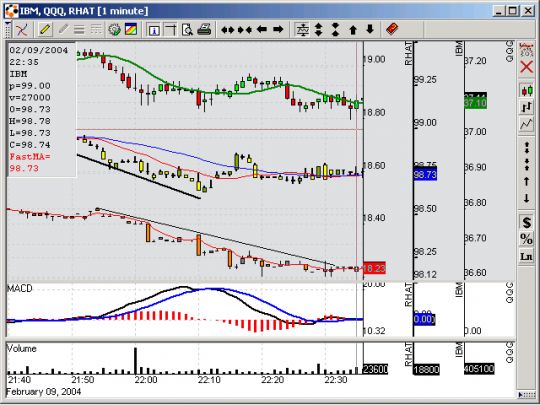Move chart up with toolbar up arrow
The image size is (540, 405).
(353, 30)
